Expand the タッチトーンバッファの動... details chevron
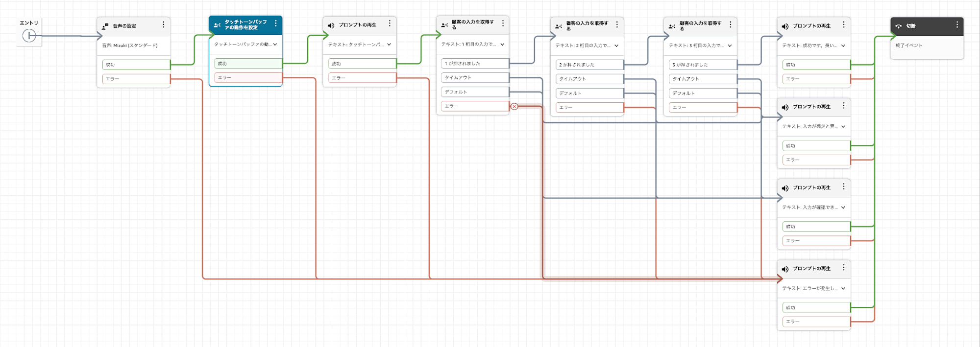Image resolution: width=980 pixels, height=347 pixels. (275, 45)
